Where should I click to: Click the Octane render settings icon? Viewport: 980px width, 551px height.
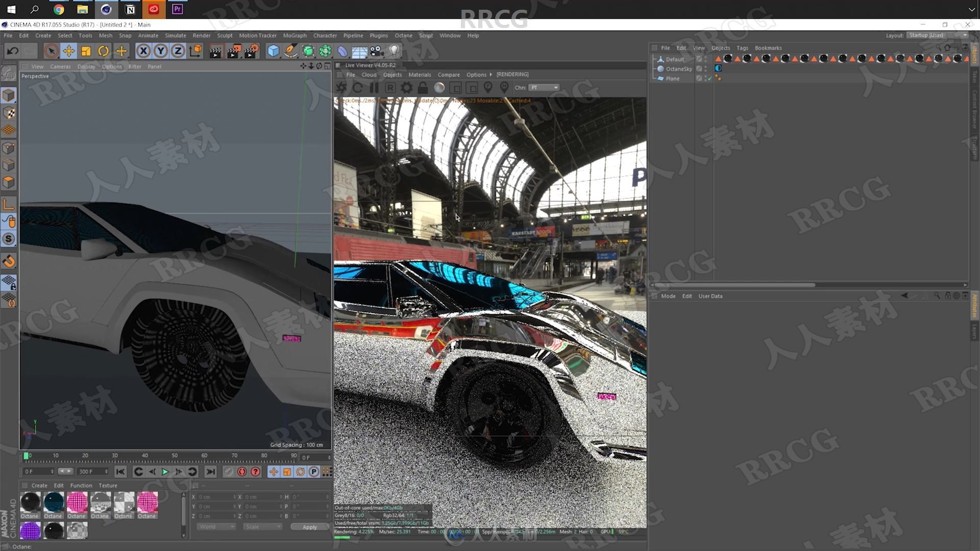point(406,87)
